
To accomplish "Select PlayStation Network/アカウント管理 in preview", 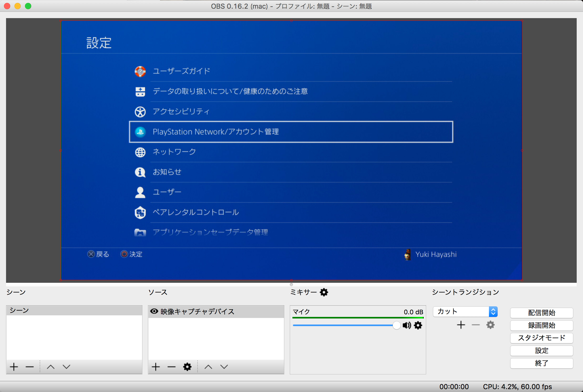I will [291, 132].
